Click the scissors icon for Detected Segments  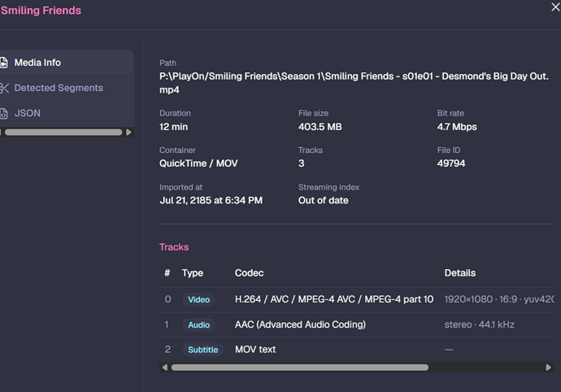click(4, 88)
